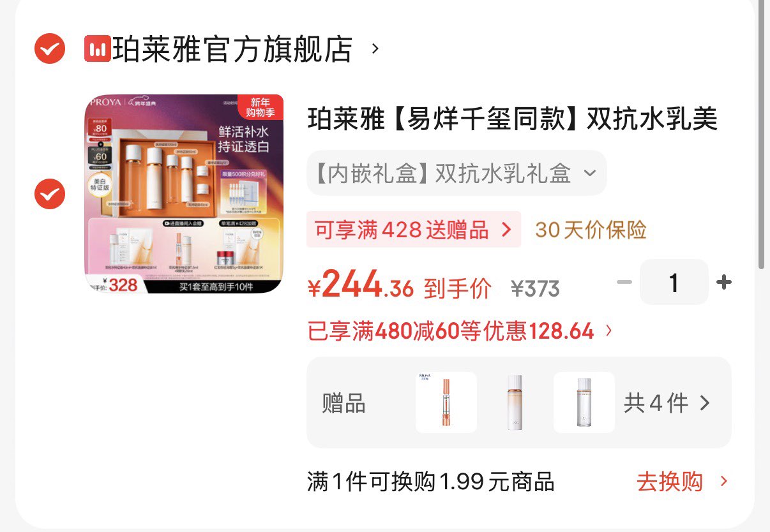Open the main product gift box thumbnail
This screenshot has height=532, width=770.
pos(184,194)
